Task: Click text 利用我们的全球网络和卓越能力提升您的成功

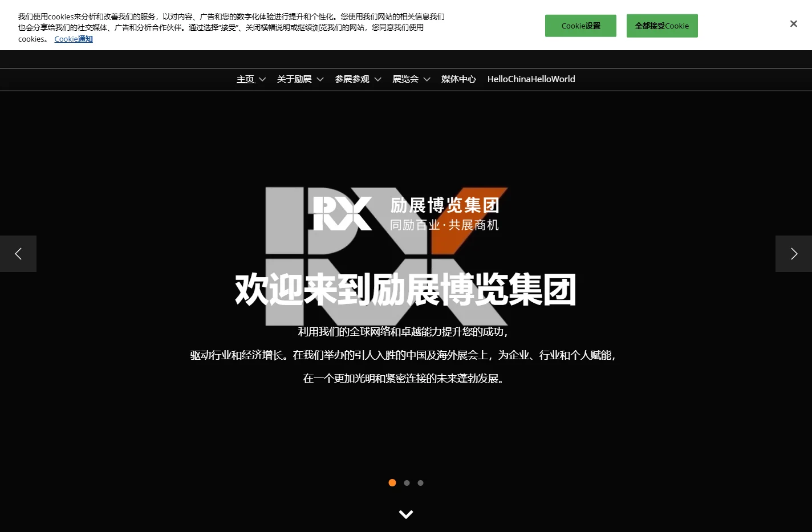Action: point(403,332)
